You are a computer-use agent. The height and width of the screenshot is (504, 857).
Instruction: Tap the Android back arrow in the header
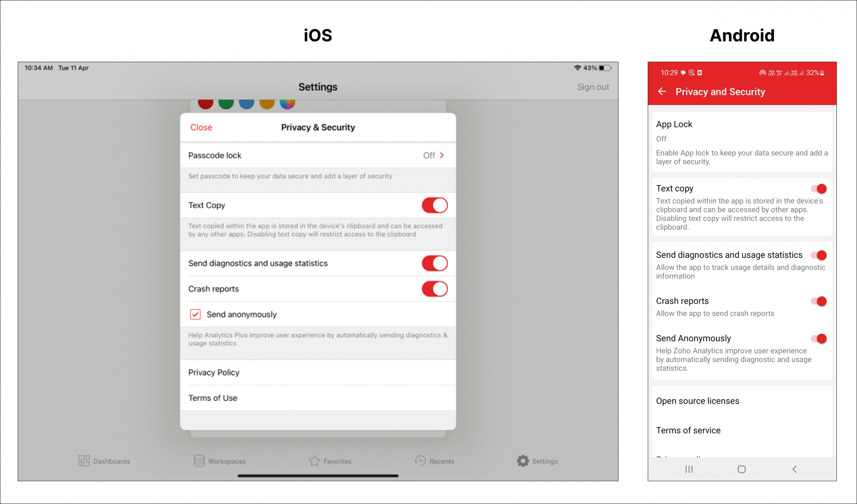click(662, 92)
